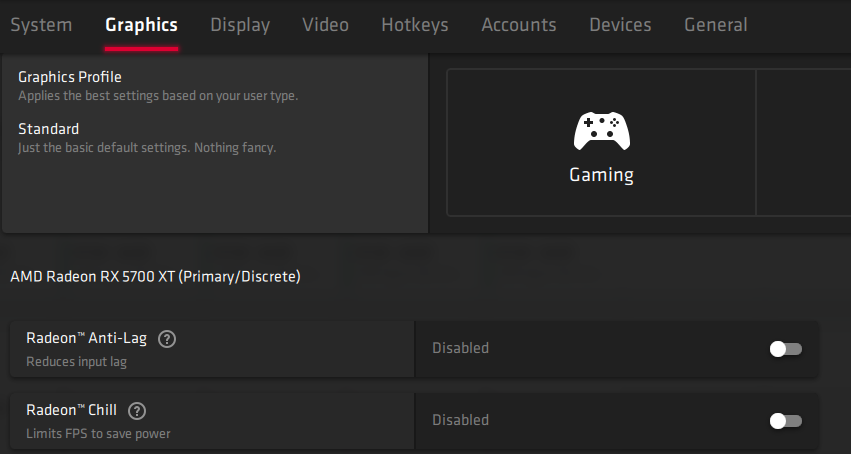Open the General settings tab
Screen dimensions: 851x454
point(716,25)
